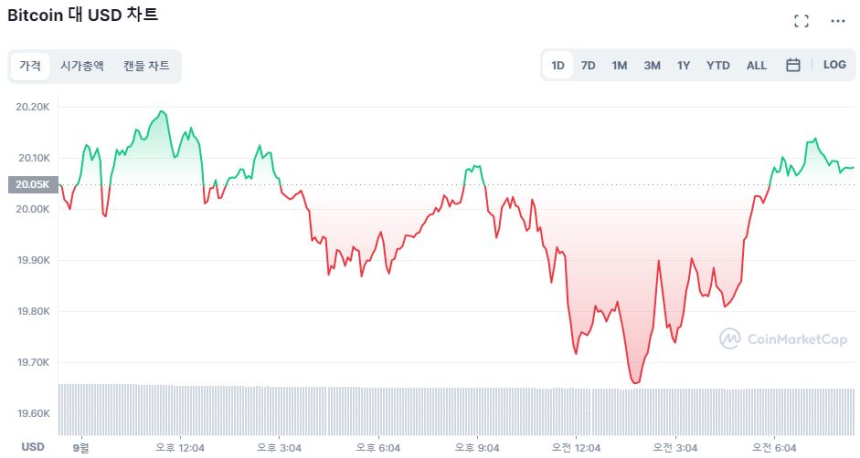The width and height of the screenshot is (860, 458).
Task: Open the 캔들 차트 candle chart tab
Action: (146, 66)
